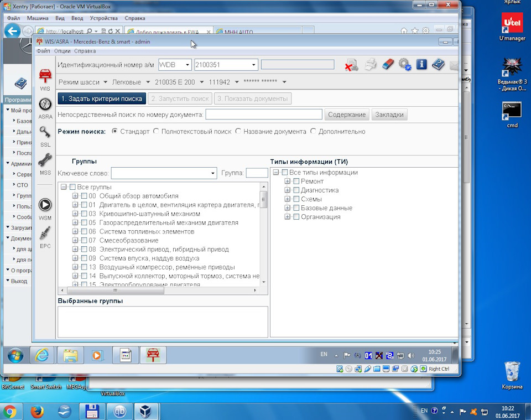Open the Легковые vehicle type dropdown
Image resolution: width=531 pixels, height=420 pixels.
pyautogui.click(x=148, y=82)
